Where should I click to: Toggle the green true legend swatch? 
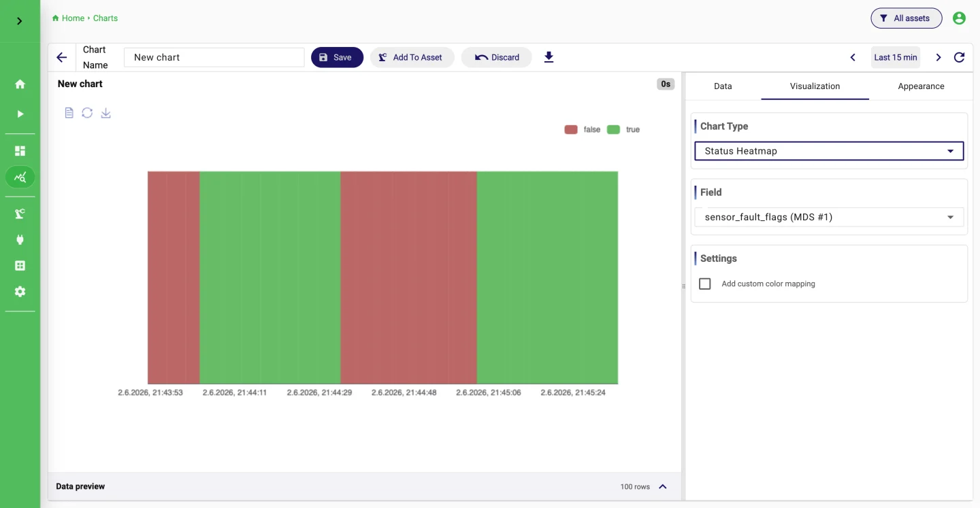coord(613,129)
